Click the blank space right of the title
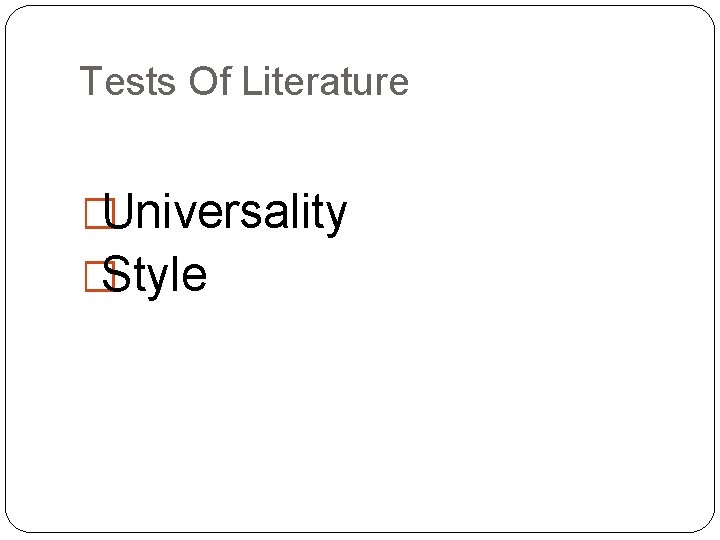The height and width of the screenshot is (540, 720). (551, 81)
